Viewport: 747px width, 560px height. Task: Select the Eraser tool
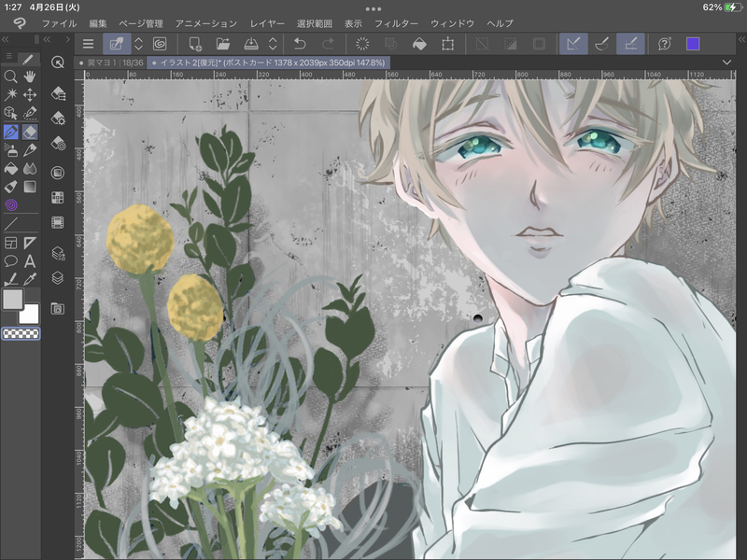point(30,132)
